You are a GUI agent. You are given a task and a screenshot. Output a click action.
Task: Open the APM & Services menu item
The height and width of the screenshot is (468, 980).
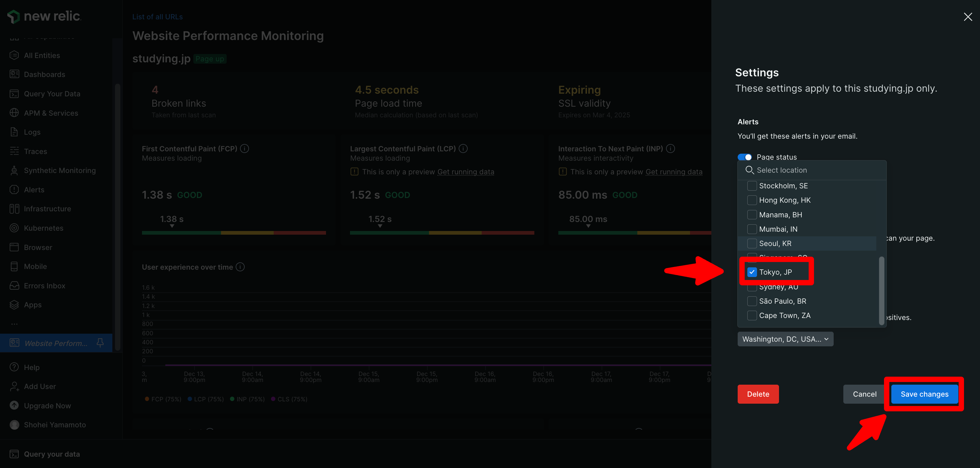click(x=51, y=113)
